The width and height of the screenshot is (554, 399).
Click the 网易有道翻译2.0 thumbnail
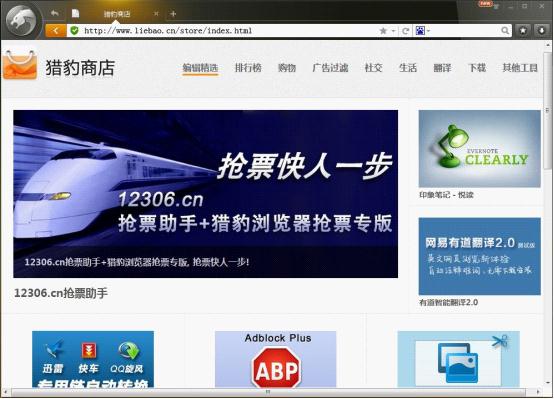pyautogui.click(x=479, y=256)
